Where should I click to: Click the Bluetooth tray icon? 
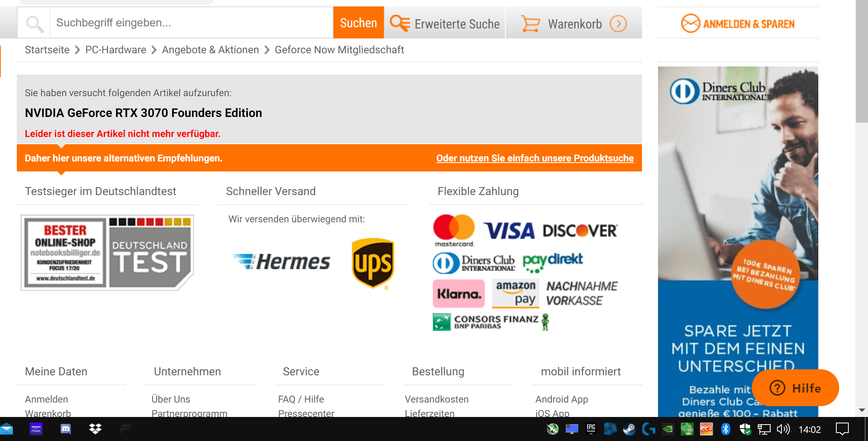(726, 429)
